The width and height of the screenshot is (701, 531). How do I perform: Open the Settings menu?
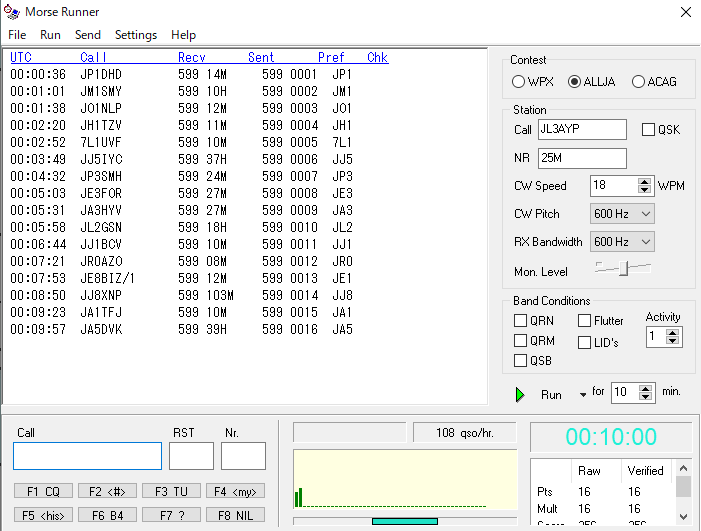coord(136,35)
